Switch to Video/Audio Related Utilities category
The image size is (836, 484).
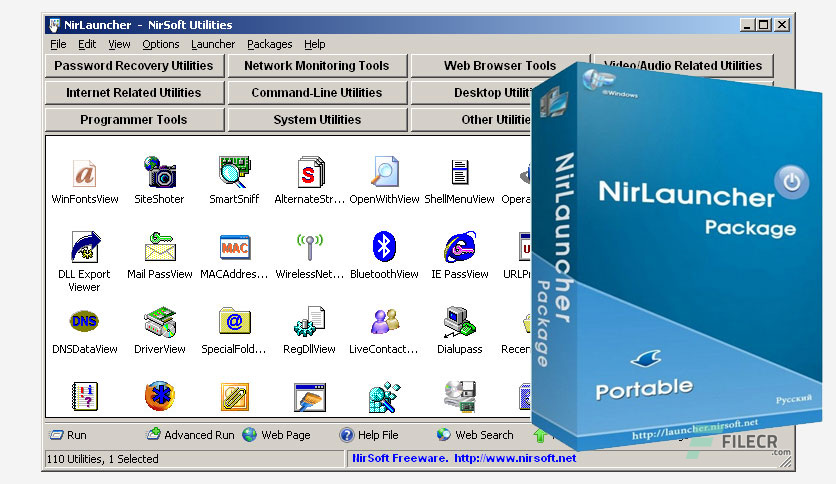tap(684, 66)
